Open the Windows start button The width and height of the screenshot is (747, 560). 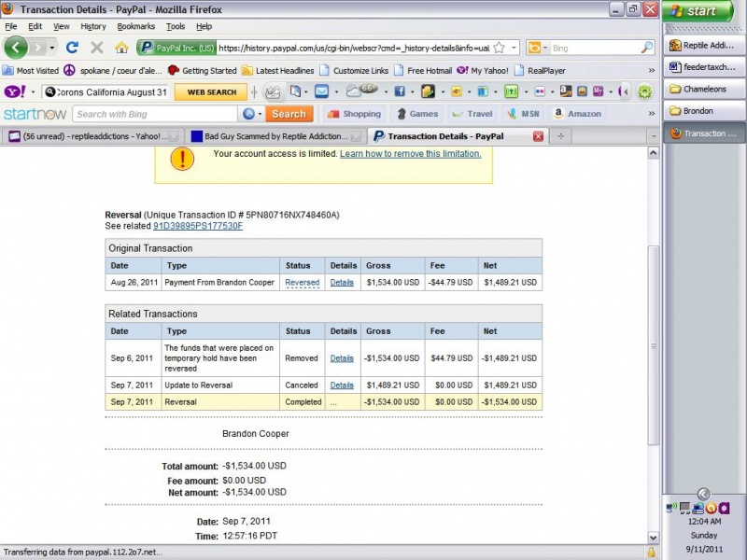coord(698,11)
